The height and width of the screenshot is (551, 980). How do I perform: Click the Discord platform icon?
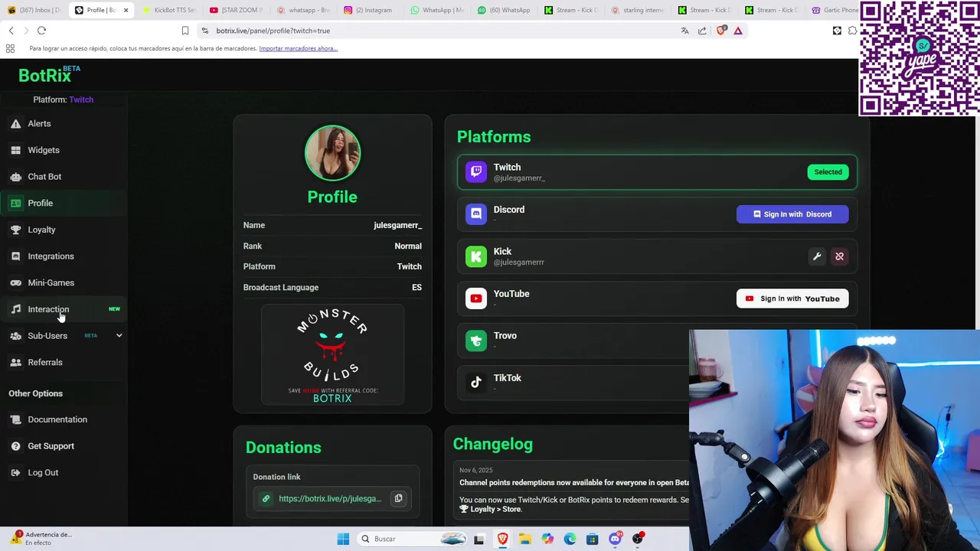(x=476, y=214)
